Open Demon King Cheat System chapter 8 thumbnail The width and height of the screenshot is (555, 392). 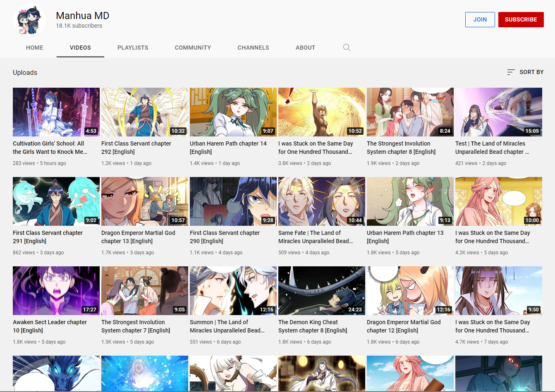point(322,291)
